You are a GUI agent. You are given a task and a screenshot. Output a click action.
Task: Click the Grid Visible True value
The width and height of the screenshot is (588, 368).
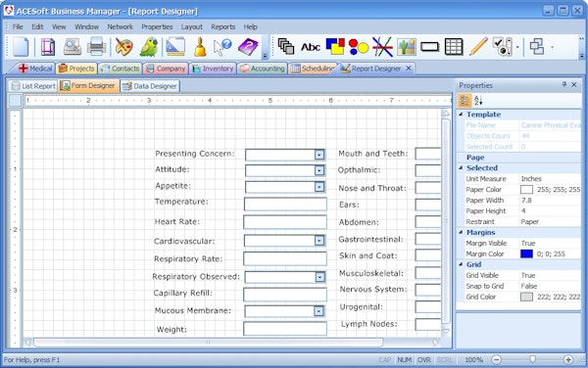point(528,275)
